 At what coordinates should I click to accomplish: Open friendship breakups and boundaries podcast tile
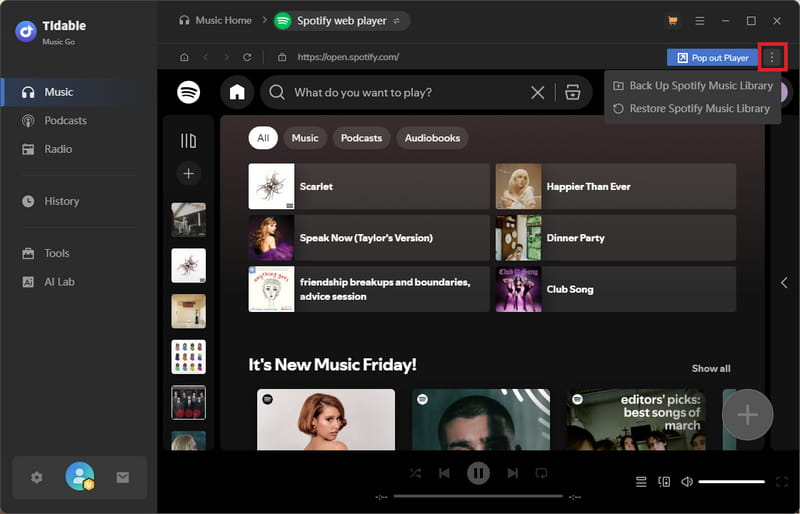(x=369, y=289)
